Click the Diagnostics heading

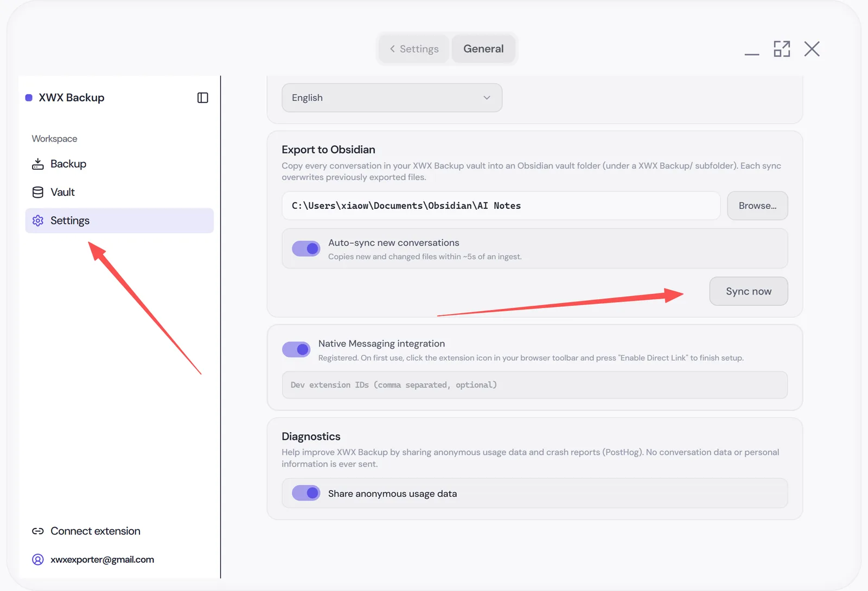point(311,436)
